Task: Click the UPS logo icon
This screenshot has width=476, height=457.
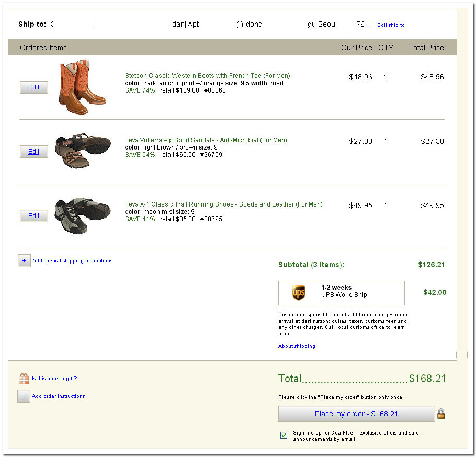Action: point(299,293)
